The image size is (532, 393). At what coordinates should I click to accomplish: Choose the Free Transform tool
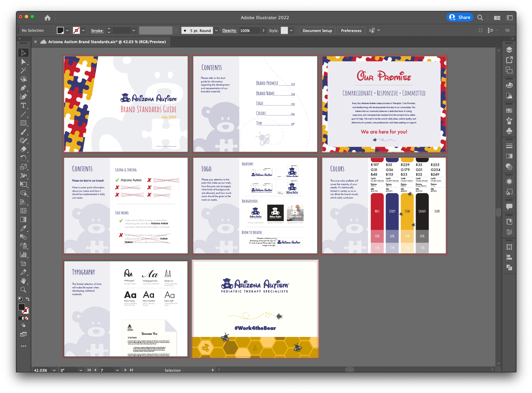(x=23, y=185)
